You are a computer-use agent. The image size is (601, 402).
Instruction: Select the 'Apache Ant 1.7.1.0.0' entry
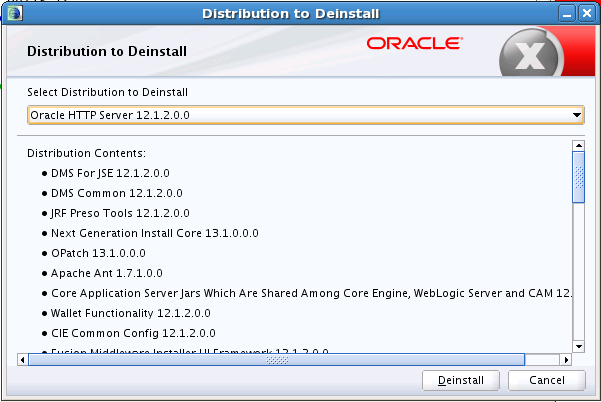[x=107, y=273]
